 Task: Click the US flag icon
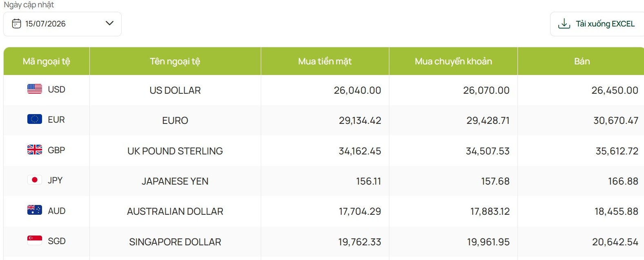click(x=35, y=89)
